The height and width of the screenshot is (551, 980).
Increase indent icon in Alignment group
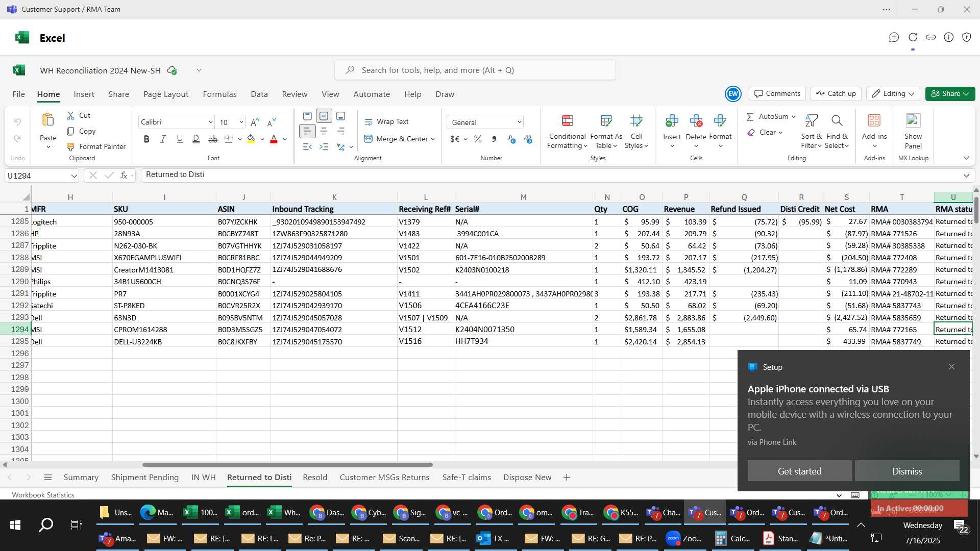[324, 147]
